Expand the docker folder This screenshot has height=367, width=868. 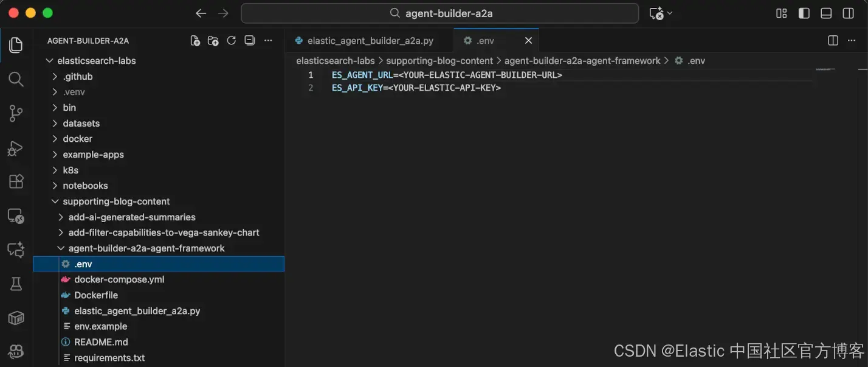pyautogui.click(x=159, y=139)
